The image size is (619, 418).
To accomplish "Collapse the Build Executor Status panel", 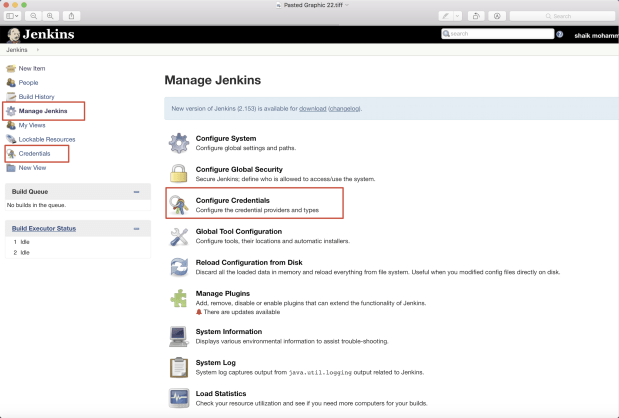I will (x=136, y=229).
